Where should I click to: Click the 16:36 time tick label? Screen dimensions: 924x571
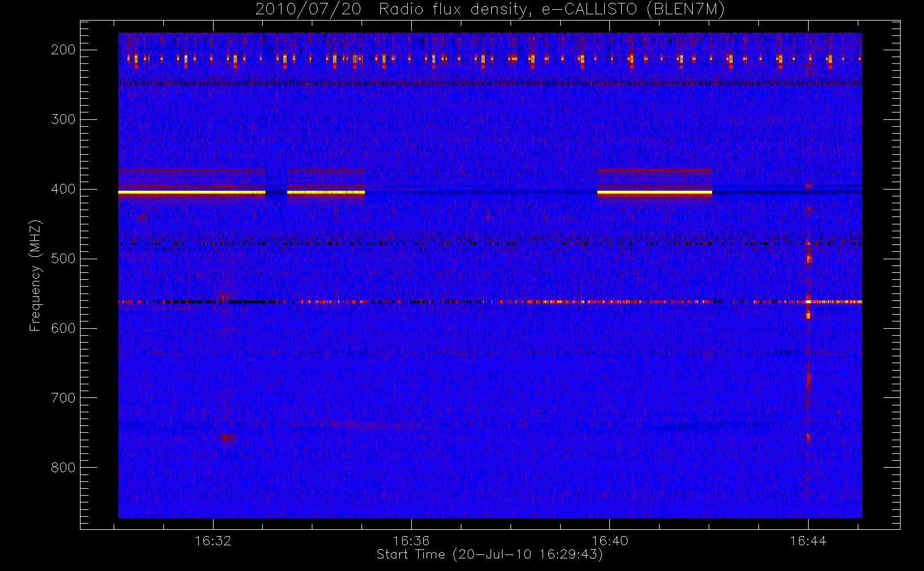pos(411,541)
